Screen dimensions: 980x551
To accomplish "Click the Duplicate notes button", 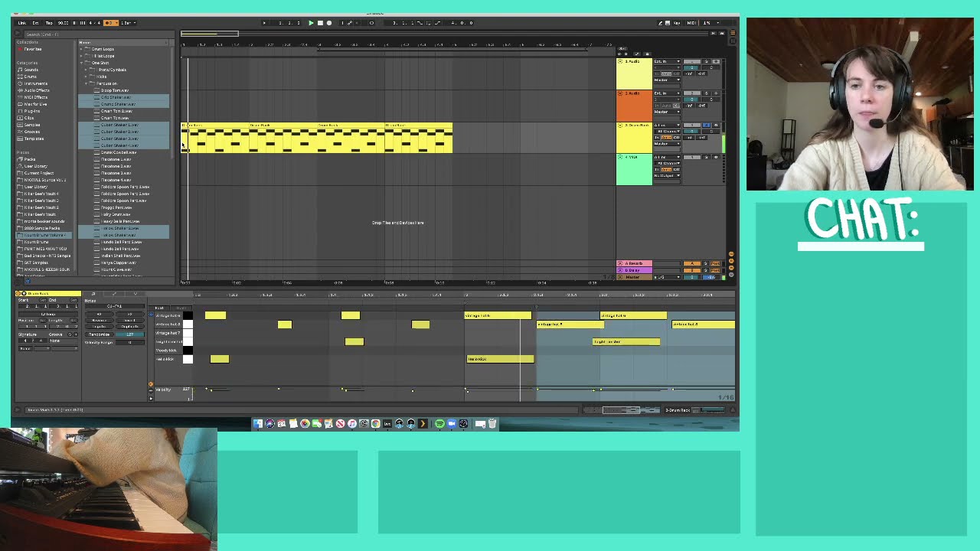I will 129,328.
